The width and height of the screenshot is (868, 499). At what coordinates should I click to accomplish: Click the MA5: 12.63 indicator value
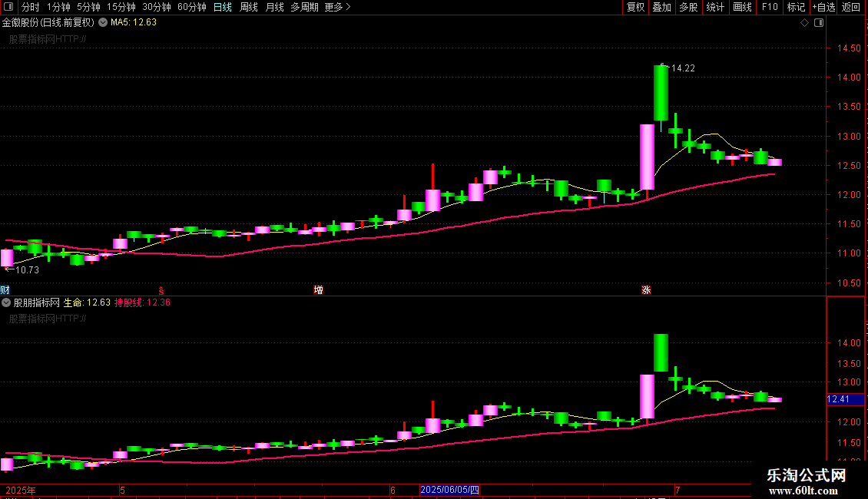(x=134, y=22)
